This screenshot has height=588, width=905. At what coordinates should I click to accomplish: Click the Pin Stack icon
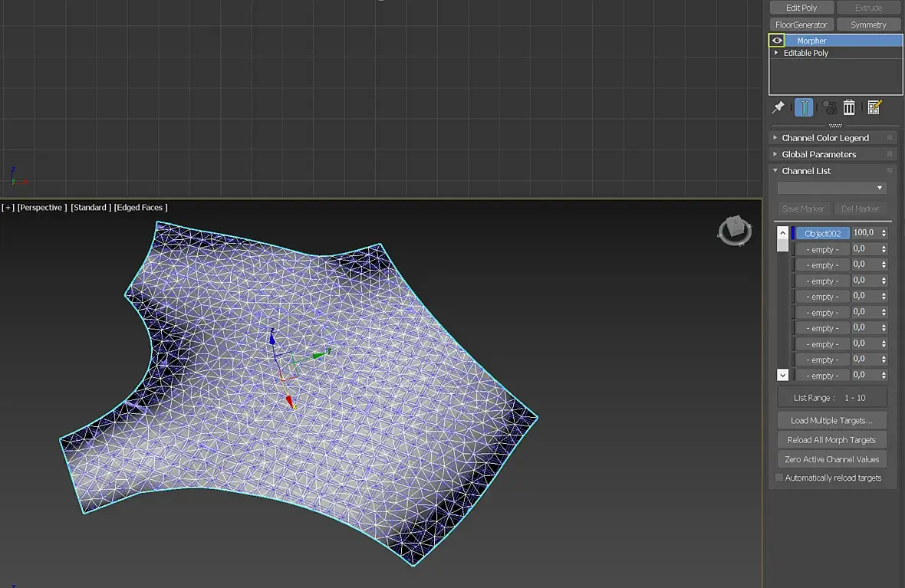(x=778, y=107)
